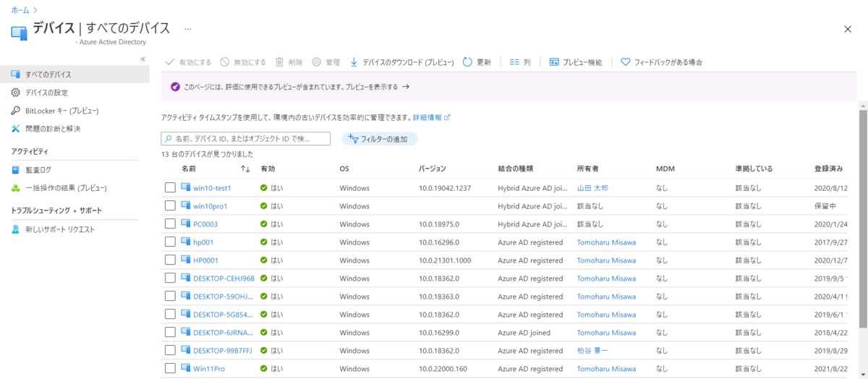Viewport: 868px width, 379px height.
Task: Check the win10-test1 row checkbox
Action: 170,187
